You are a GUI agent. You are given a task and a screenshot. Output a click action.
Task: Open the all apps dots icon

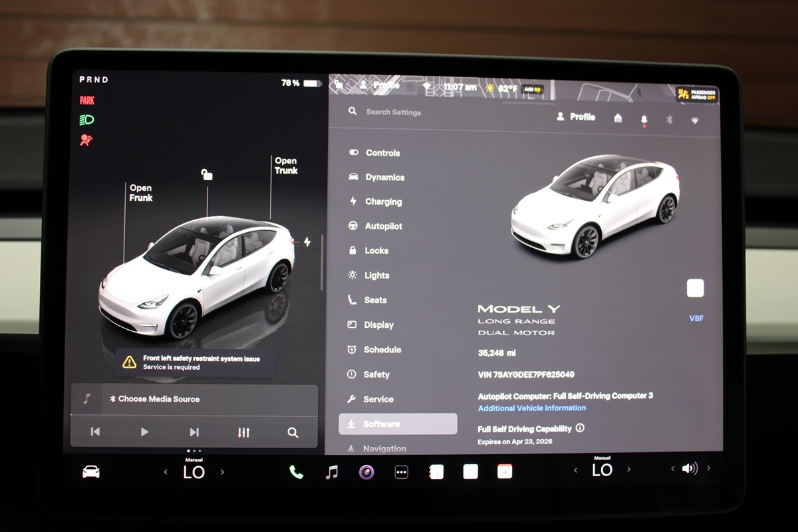(401, 472)
